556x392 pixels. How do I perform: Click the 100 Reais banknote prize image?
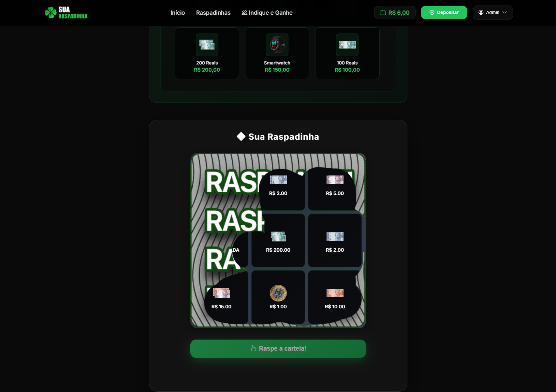point(347,45)
